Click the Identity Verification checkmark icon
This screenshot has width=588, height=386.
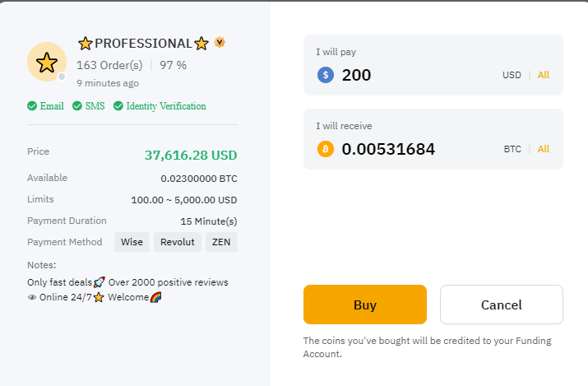click(x=118, y=106)
